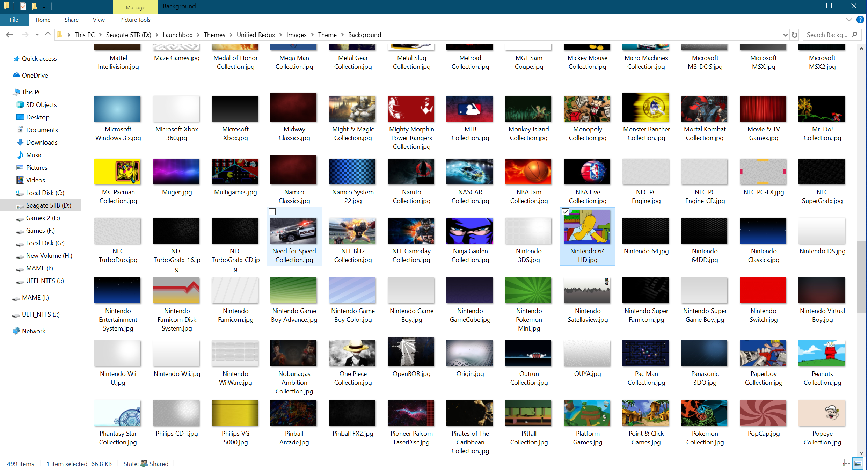Viewport: 868px width, 472px height.
Task: Click Seagate 5TB (D:) breadcrumb
Action: [x=129, y=35]
